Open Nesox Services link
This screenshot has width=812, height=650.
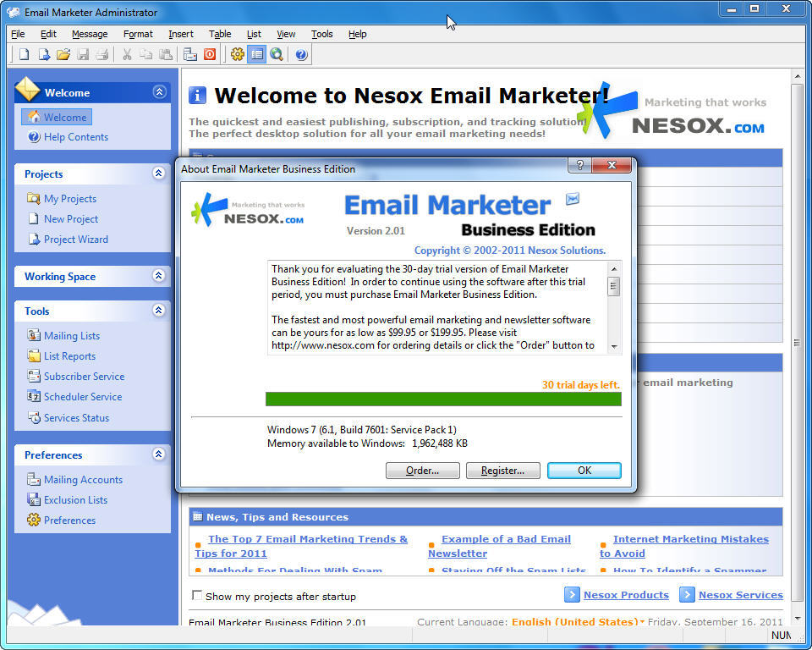741,594
